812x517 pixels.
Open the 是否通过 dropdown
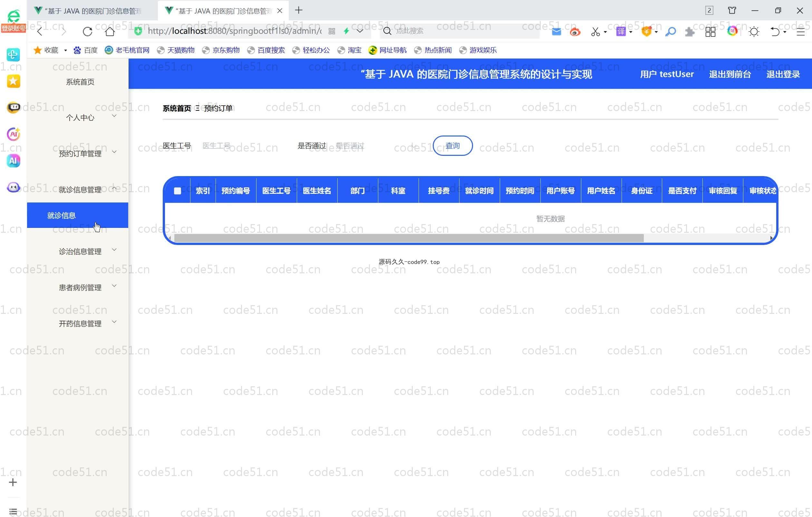(x=376, y=146)
